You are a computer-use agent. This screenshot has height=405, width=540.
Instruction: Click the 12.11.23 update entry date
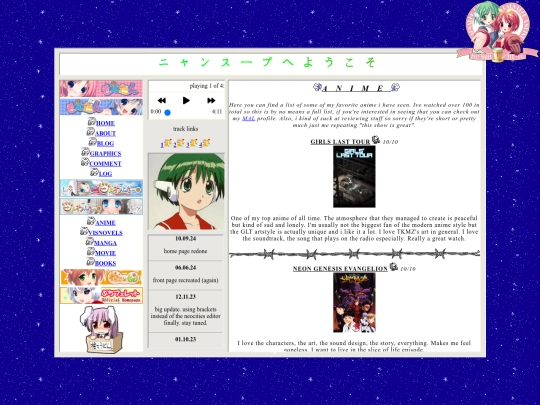(186, 297)
